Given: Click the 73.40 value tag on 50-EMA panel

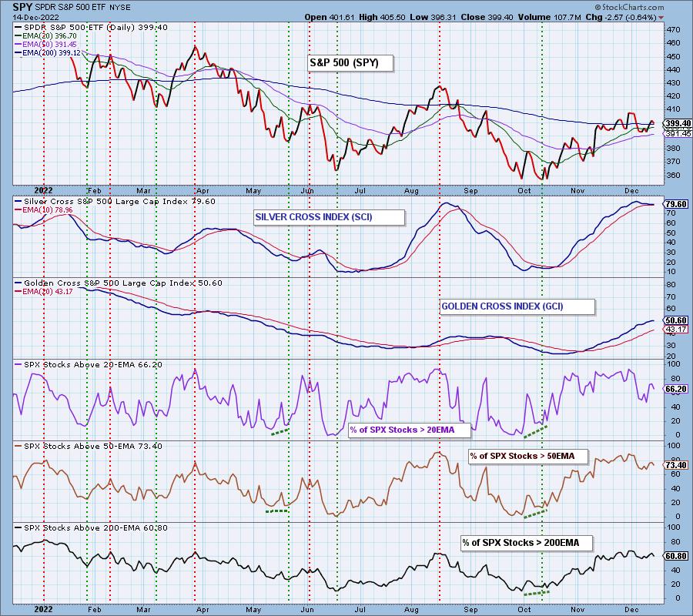Looking at the screenshot, I should 676,465.
